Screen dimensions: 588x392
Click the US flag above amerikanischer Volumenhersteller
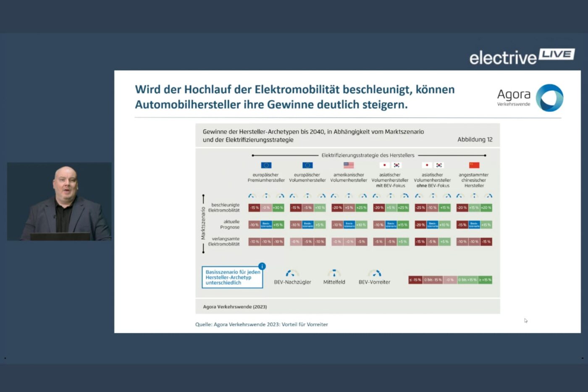click(x=349, y=166)
